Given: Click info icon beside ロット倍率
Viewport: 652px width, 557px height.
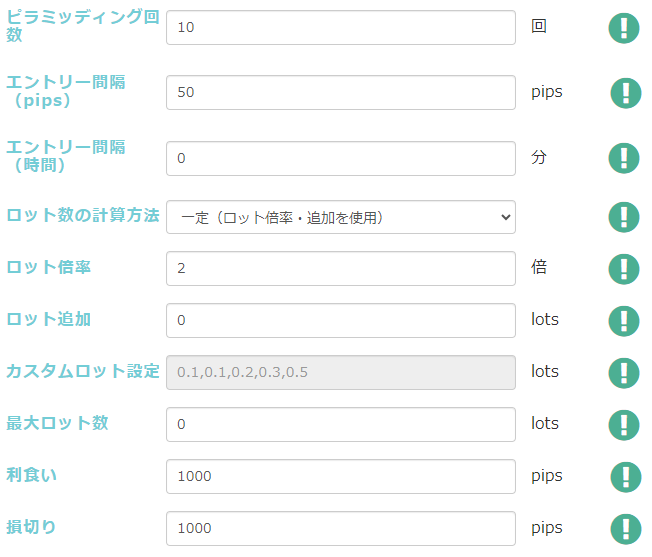Looking at the screenshot, I should [x=624, y=268].
